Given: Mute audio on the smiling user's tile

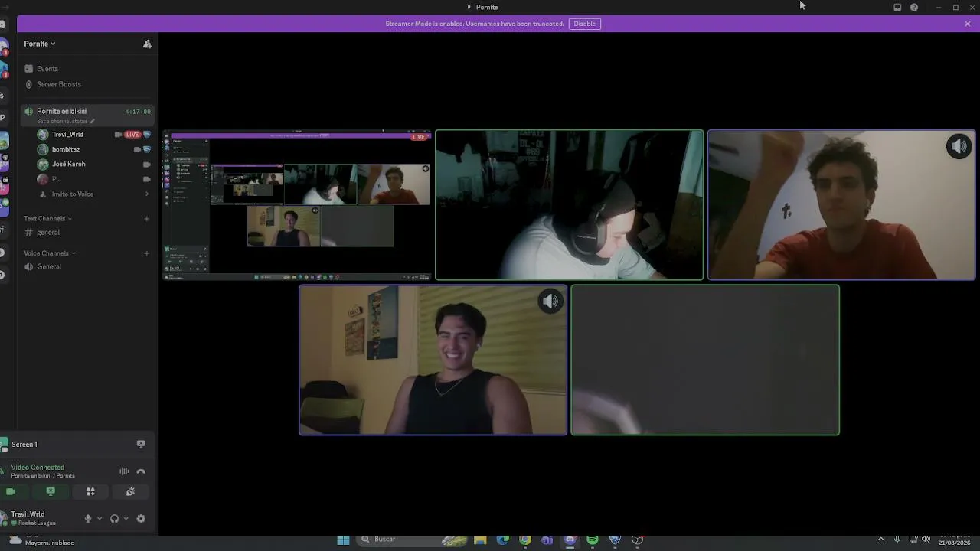Looking at the screenshot, I should (x=550, y=302).
